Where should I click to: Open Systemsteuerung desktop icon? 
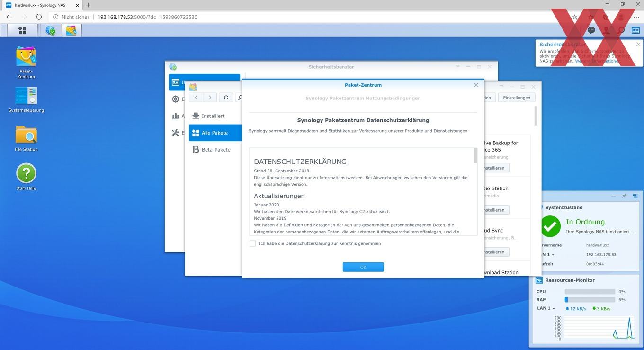(26, 100)
